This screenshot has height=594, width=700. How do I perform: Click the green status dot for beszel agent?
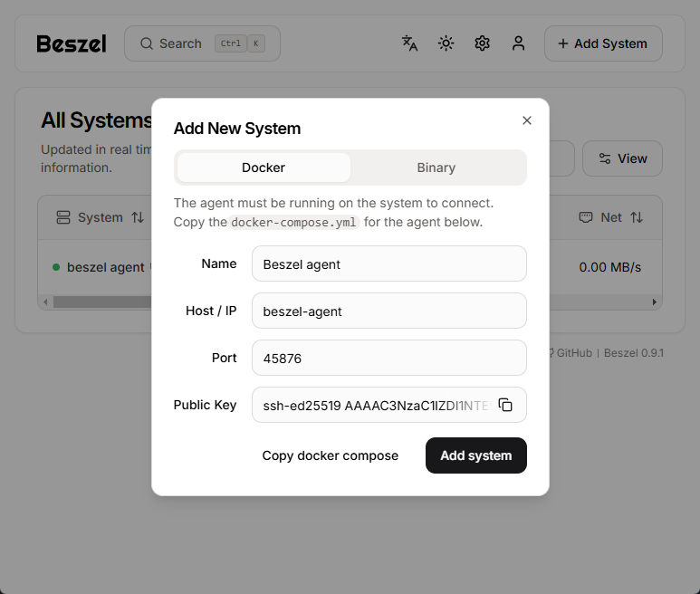(x=56, y=267)
